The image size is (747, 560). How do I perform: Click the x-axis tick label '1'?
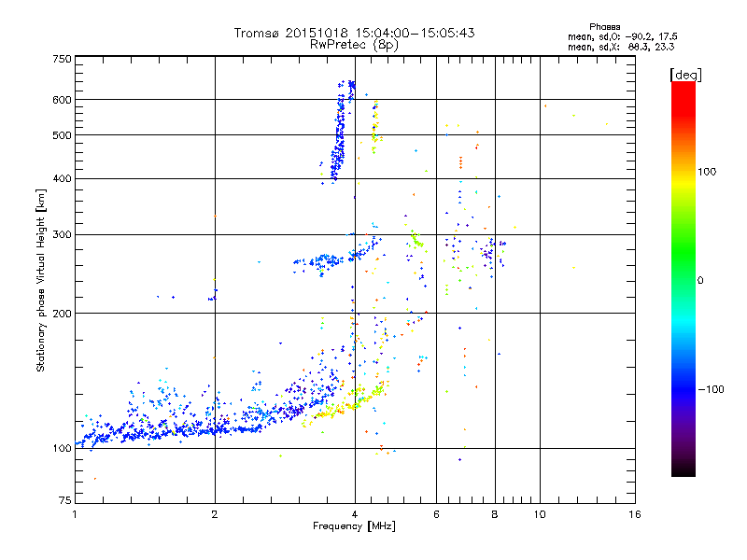coord(75,514)
